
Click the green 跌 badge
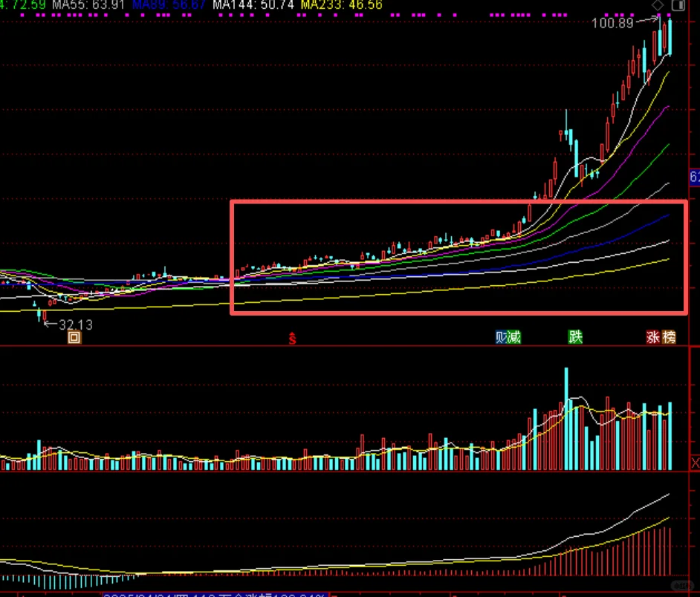[x=575, y=337]
